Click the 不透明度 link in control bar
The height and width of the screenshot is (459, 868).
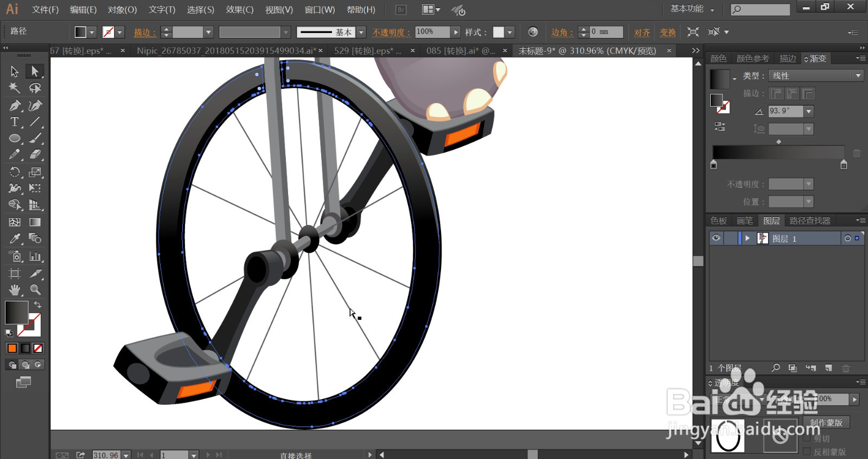point(391,33)
